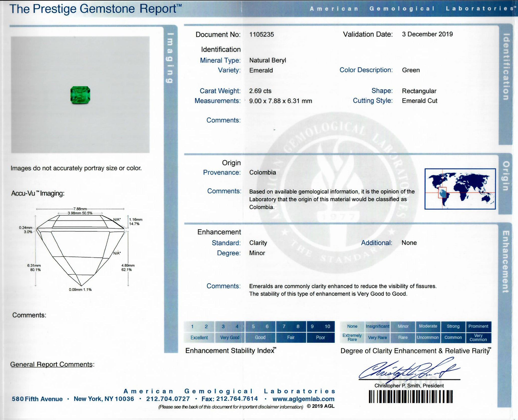Click the Emerald Cut cutting style value
The width and height of the screenshot is (518, 420).
click(x=420, y=101)
